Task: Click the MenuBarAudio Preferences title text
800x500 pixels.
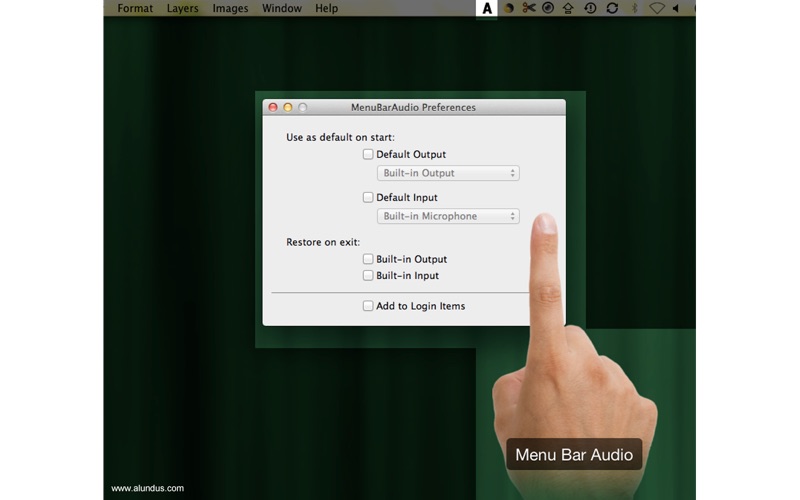Action: coord(413,107)
